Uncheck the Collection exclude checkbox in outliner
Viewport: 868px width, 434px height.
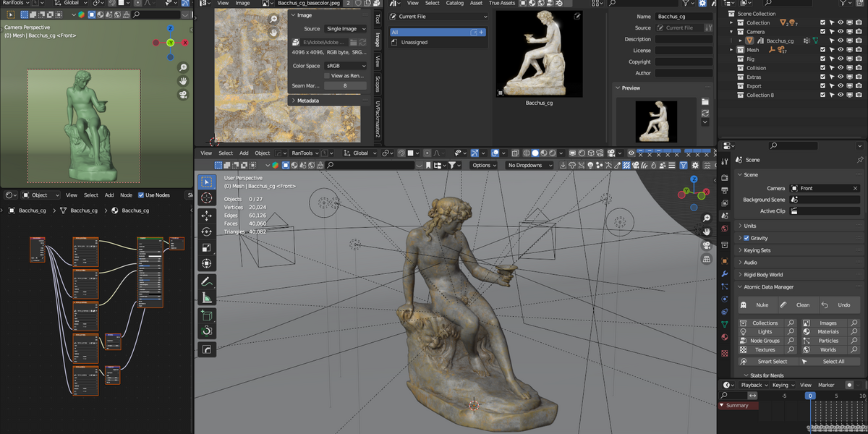[822, 23]
